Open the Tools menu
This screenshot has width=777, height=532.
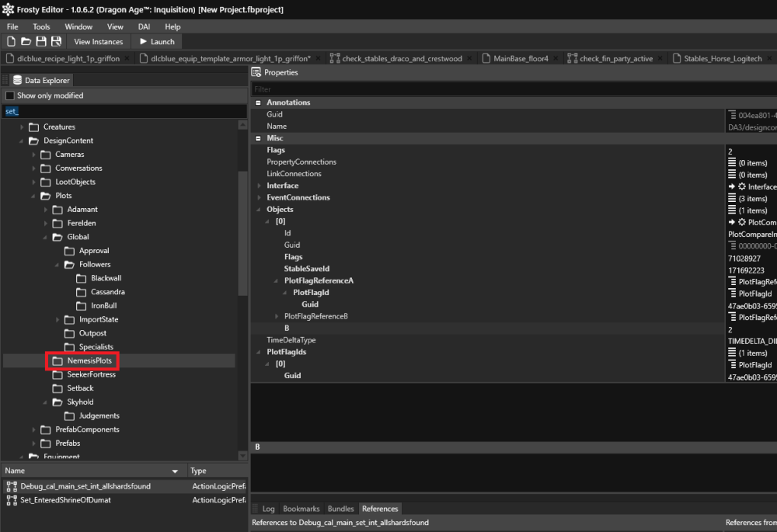click(x=41, y=26)
